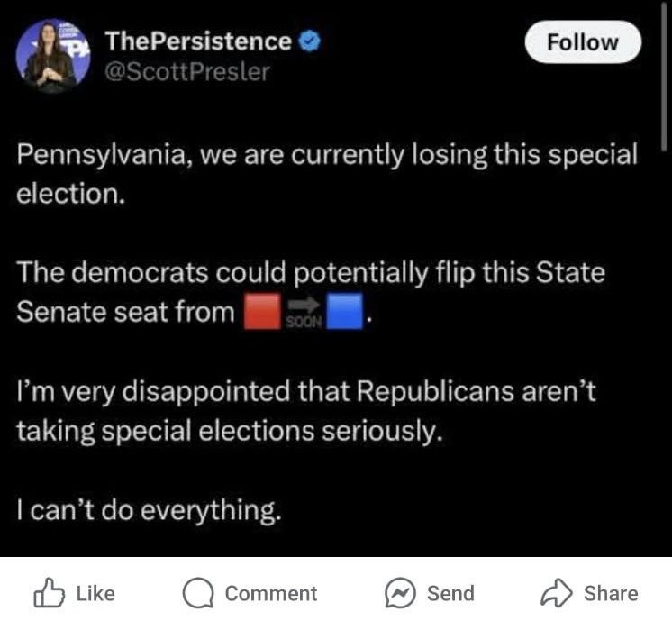The image size is (672, 621).
Task: Click the "I'm very disappointed" paragraph
Action: pos(308,412)
